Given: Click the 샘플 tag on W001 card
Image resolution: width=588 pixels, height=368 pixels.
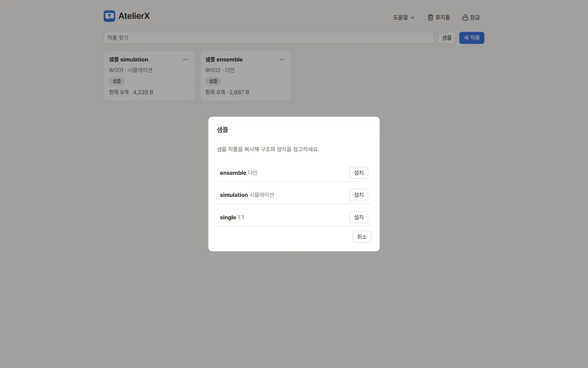Looking at the screenshot, I should 116,81.
